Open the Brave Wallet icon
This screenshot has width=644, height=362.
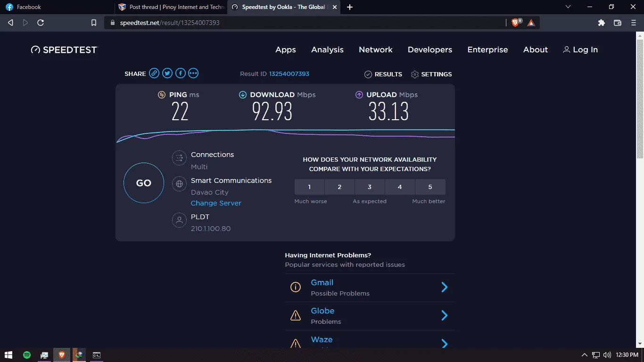coord(618,23)
